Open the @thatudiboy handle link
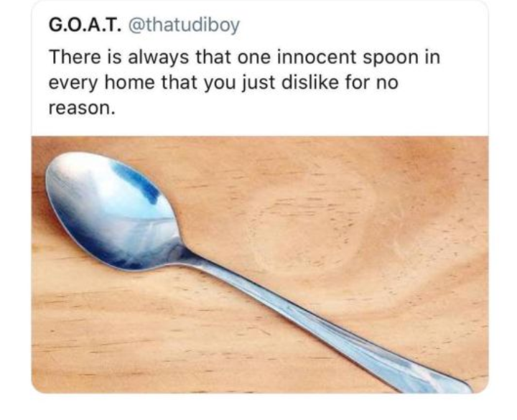Viewport: 517px width, 420px height. coord(183,26)
